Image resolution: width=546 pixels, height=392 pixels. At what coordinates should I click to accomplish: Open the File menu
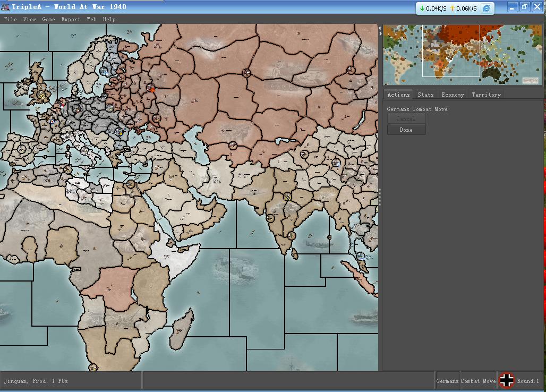11,20
